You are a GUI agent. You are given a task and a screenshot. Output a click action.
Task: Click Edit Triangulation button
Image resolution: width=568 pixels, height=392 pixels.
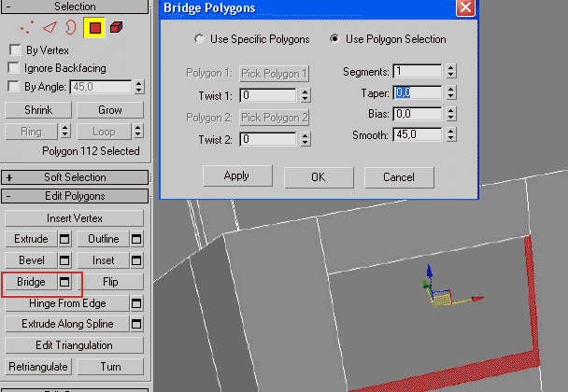(74, 345)
